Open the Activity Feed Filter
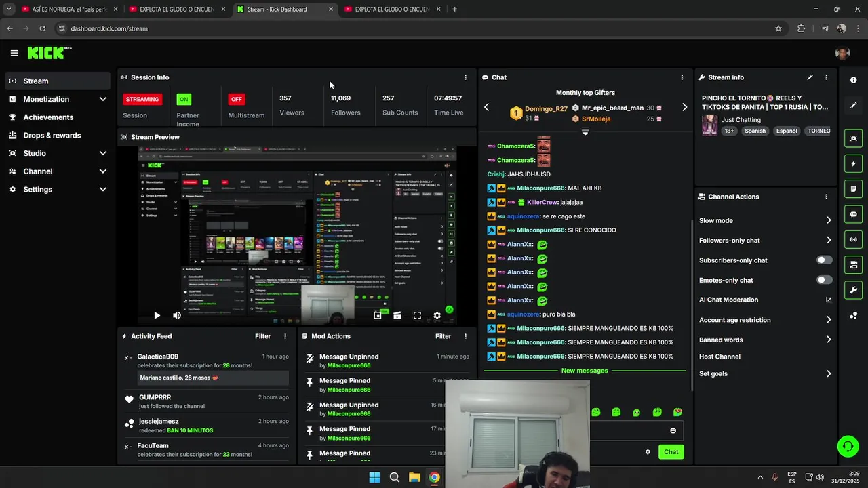The image size is (868, 488). pyautogui.click(x=263, y=336)
